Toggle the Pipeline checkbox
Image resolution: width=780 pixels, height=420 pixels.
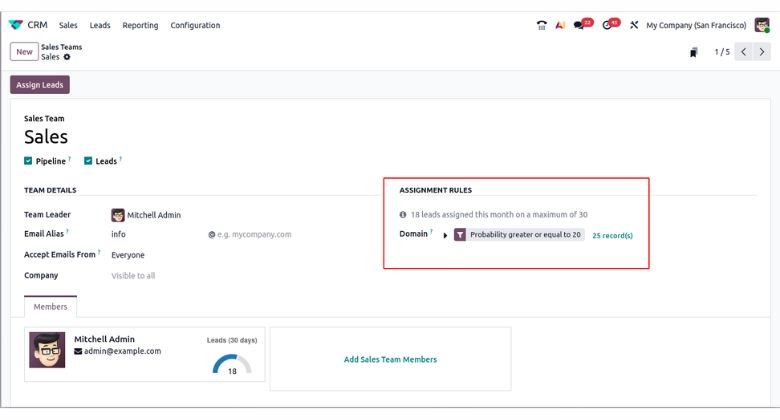click(29, 160)
